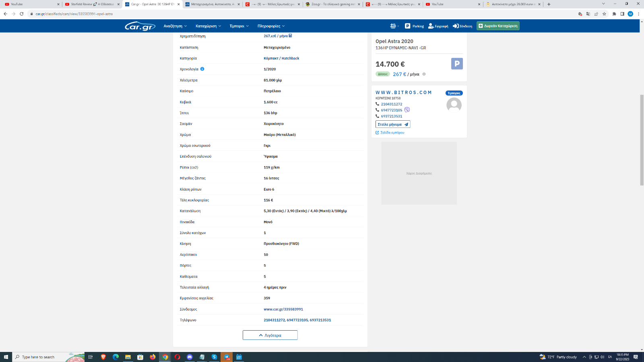
Task: Click the taskbar search box
Action: pyautogui.click(x=48, y=357)
